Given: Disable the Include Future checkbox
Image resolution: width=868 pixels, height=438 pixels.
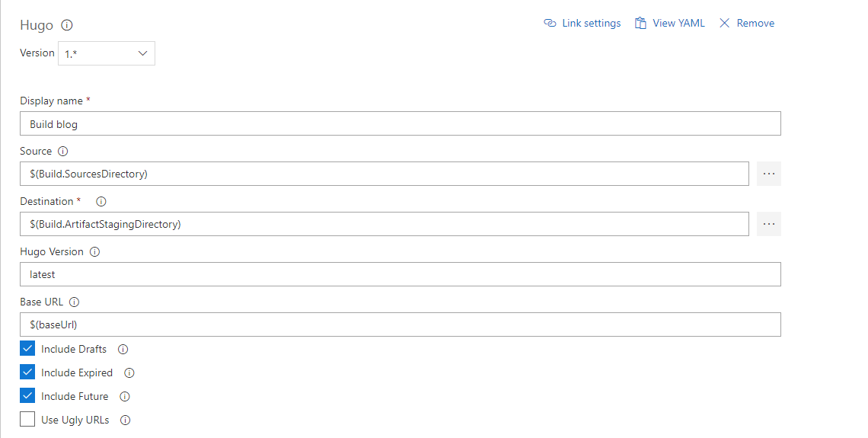Looking at the screenshot, I should click(27, 396).
